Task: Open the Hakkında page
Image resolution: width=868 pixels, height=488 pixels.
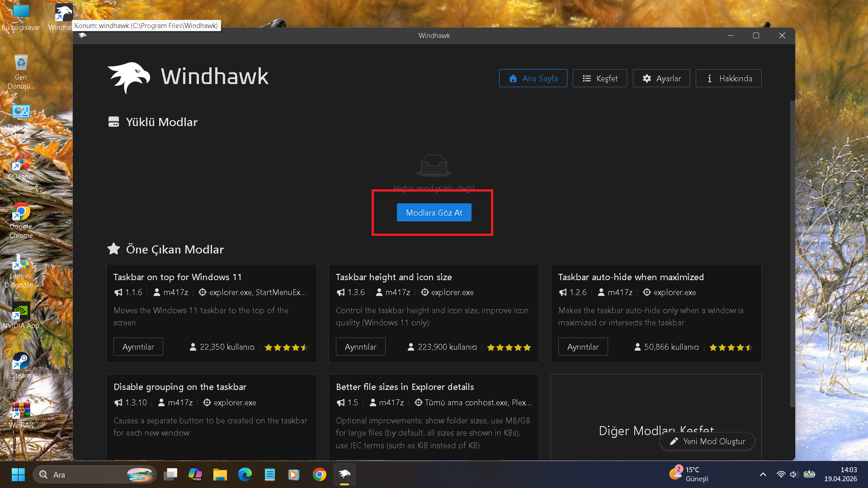Action: [x=728, y=78]
